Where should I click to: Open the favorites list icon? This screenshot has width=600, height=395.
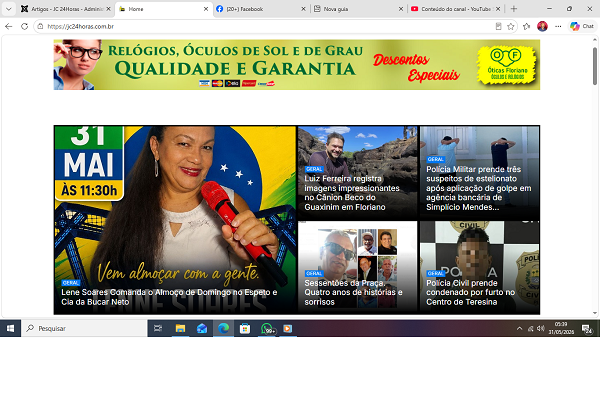[527, 26]
